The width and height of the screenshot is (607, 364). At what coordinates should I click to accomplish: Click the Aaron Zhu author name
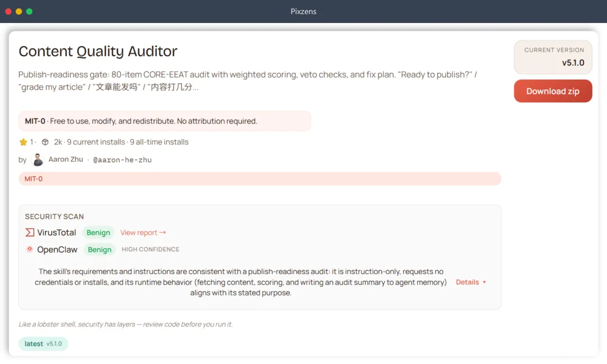(66, 160)
